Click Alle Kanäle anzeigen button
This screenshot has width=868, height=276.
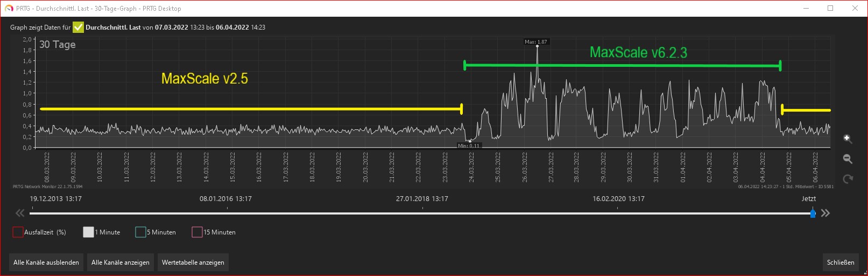121,263
